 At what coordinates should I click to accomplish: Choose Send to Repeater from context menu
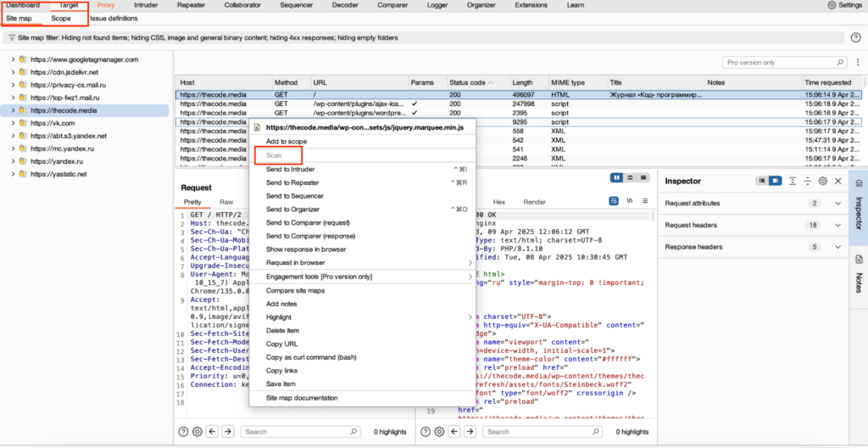[x=363, y=182]
